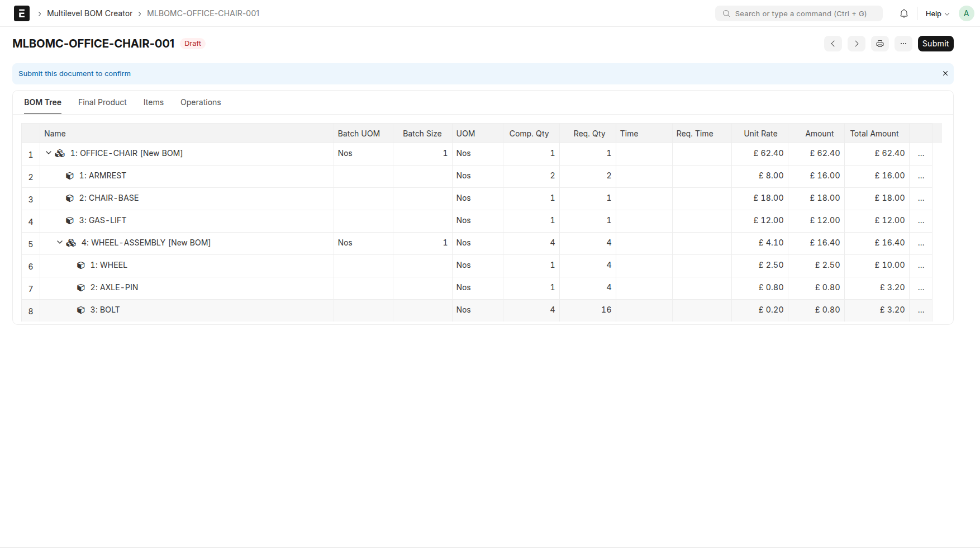Go to the previous document arrow
Viewport: 980px width, 548px height.
click(x=832, y=44)
